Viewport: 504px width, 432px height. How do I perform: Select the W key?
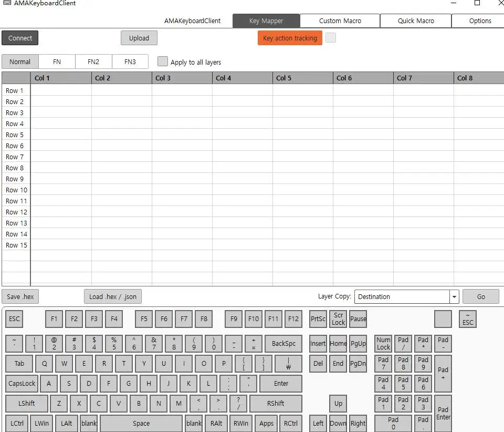tap(64, 364)
